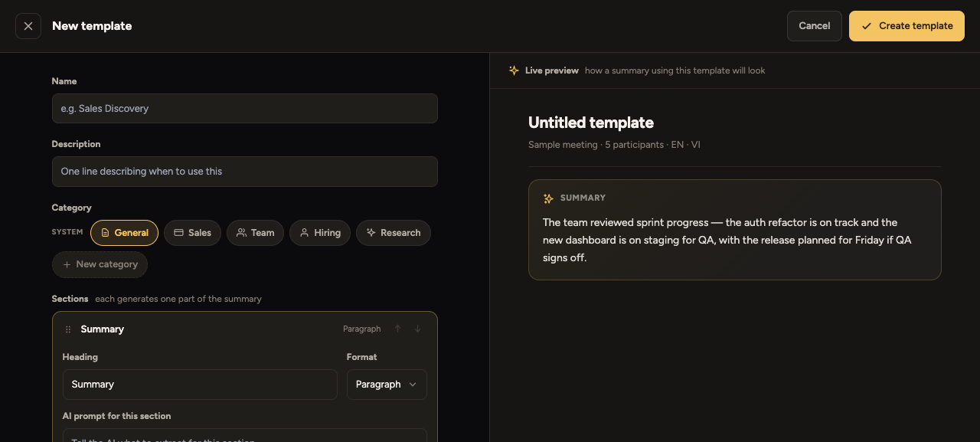Image resolution: width=980 pixels, height=442 pixels.
Task: Add a New category
Action: tap(100, 264)
